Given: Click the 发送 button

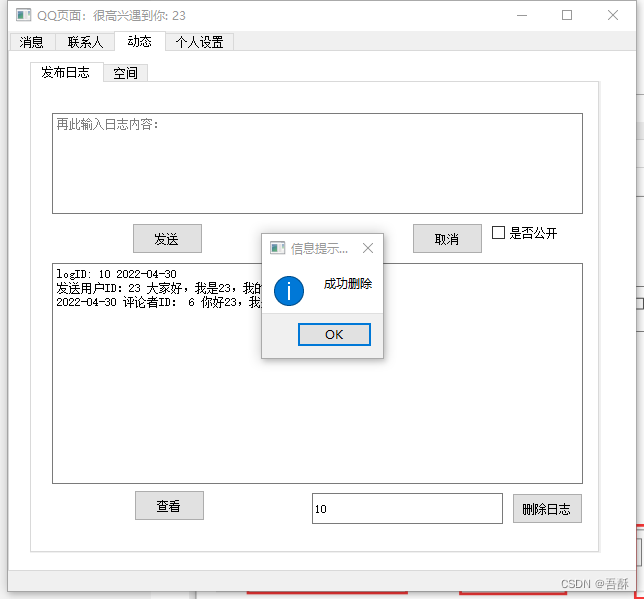Looking at the screenshot, I should point(167,239).
